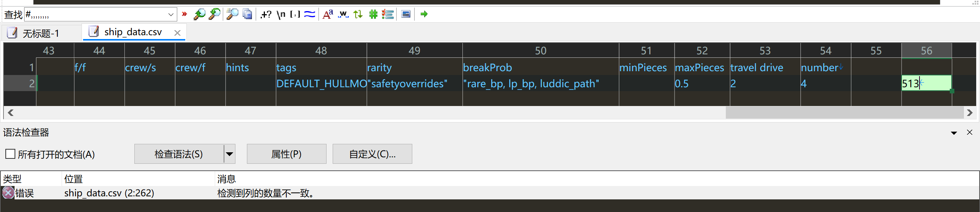The image size is (980, 212).
Task: Click the 自定义(C)... button
Action: click(x=372, y=154)
